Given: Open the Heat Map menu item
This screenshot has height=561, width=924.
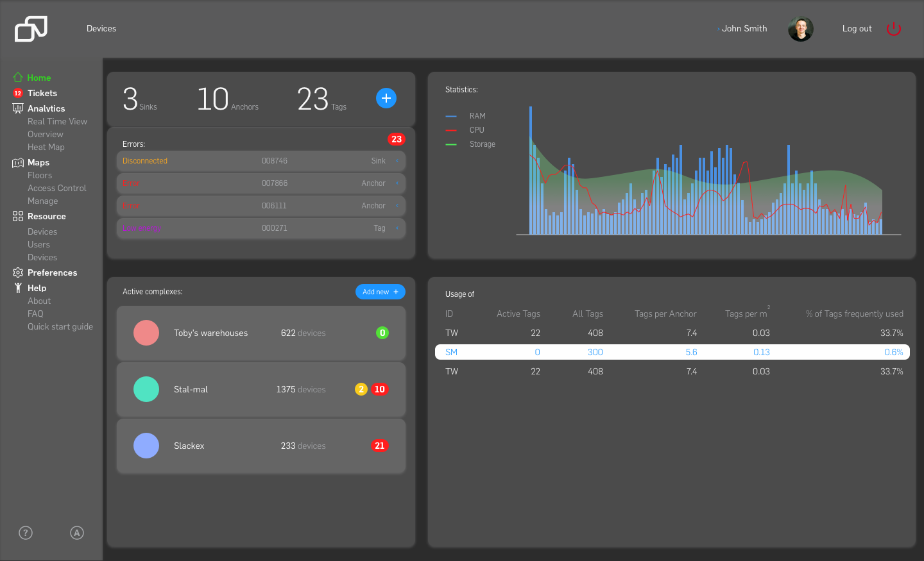Looking at the screenshot, I should pyautogui.click(x=46, y=147).
